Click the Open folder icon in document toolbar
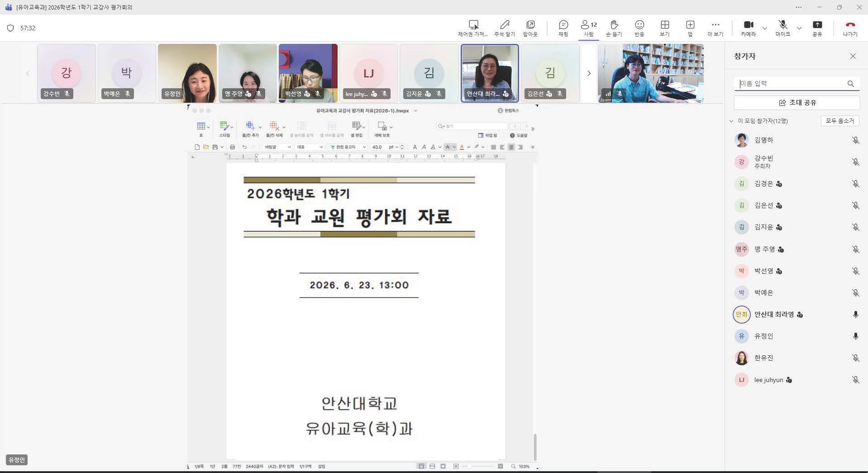Screen dimensions: 868x473 [x=206, y=147]
